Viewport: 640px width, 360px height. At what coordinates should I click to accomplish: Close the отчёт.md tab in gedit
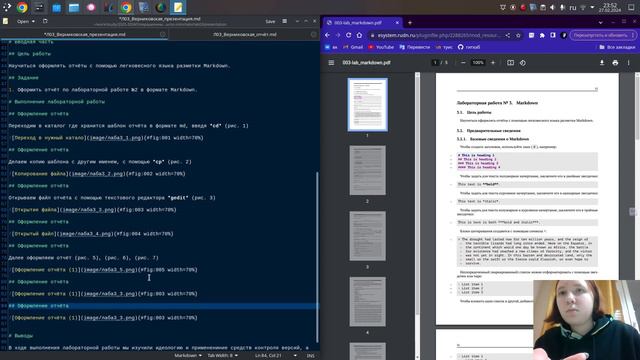tap(313, 35)
